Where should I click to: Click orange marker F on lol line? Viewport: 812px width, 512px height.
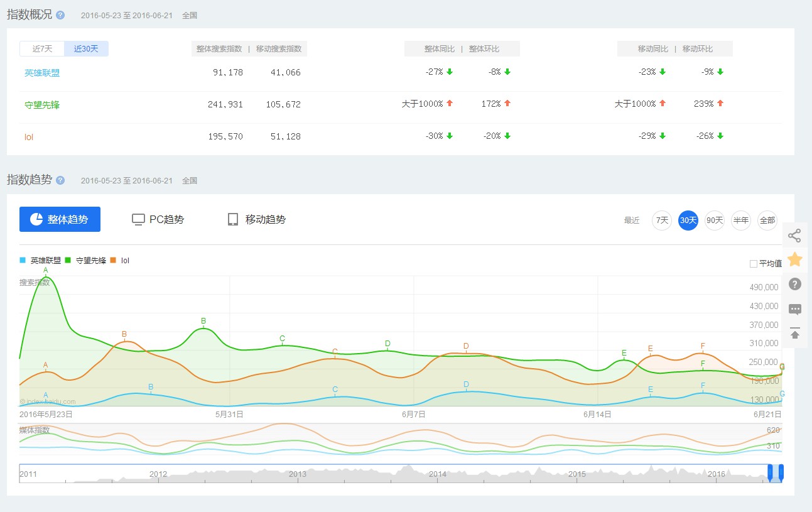point(703,346)
